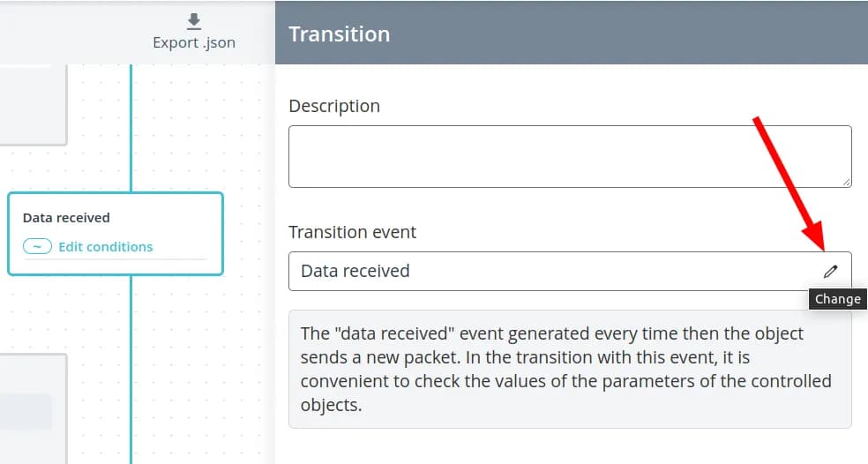Screen dimensions: 868x464
Task: Click the "data received" event explanation box
Action: [569, 369]
